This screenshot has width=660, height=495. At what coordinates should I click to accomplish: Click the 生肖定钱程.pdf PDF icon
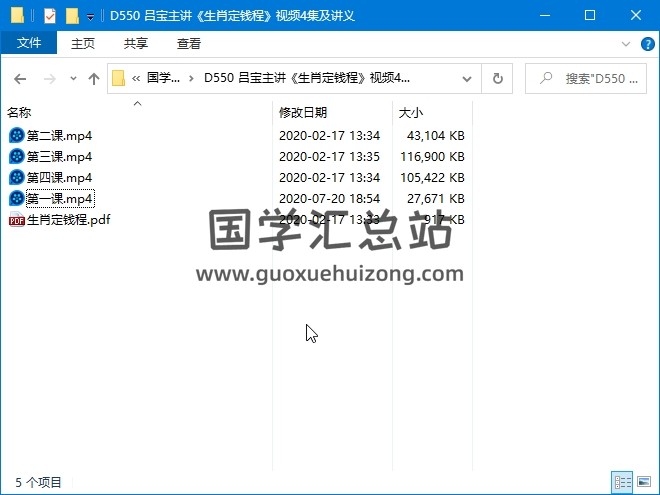click(x=16, y=220)
